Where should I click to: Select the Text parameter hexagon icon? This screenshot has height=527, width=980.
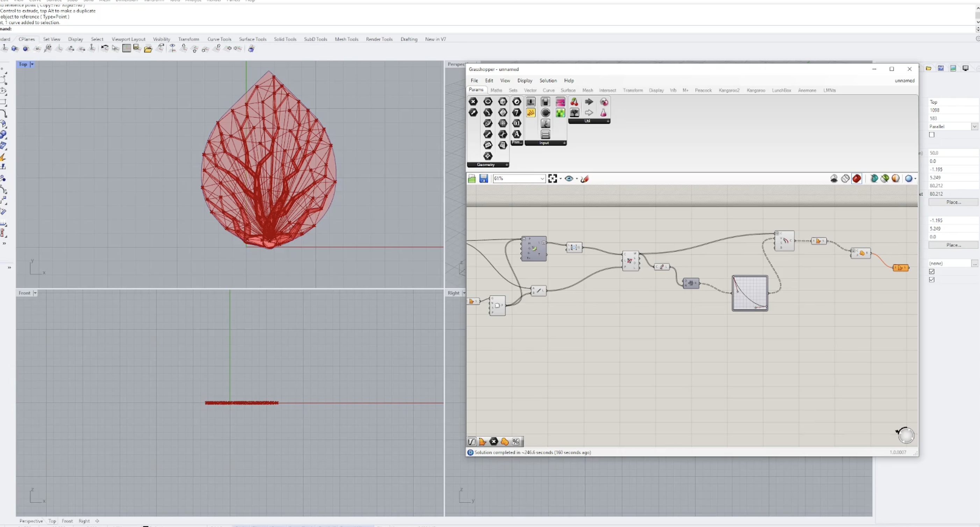[x=516, y=134]
